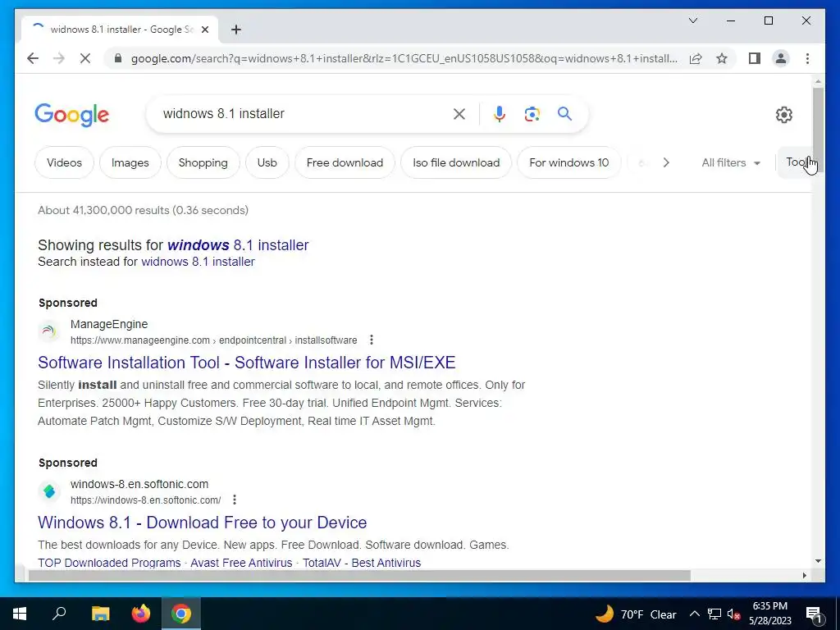
Task: Filter results by Shopping
Action: click(x=203, y=163)
